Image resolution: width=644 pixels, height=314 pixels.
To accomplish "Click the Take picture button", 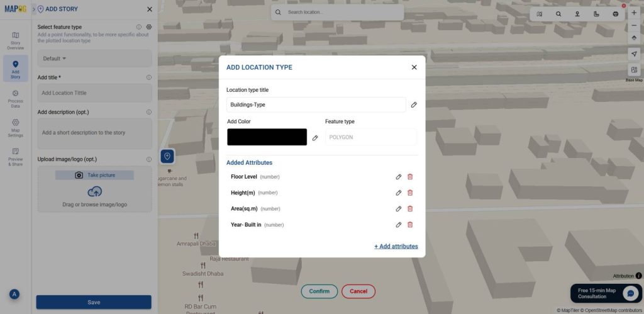I will 95,175.
